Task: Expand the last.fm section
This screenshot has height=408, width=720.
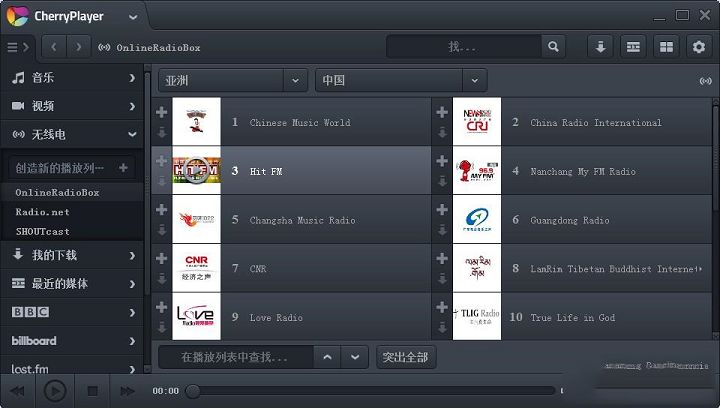Action: pyautogui.click(x=72, y=369)
